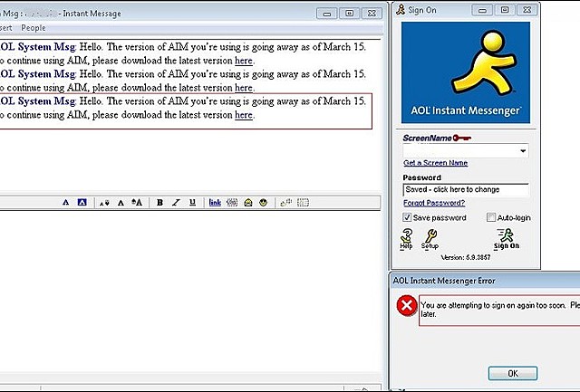This screenshot has width=580, height=392.
Task: Maximize the Instant Message window
Action: (x=349, y=14)
